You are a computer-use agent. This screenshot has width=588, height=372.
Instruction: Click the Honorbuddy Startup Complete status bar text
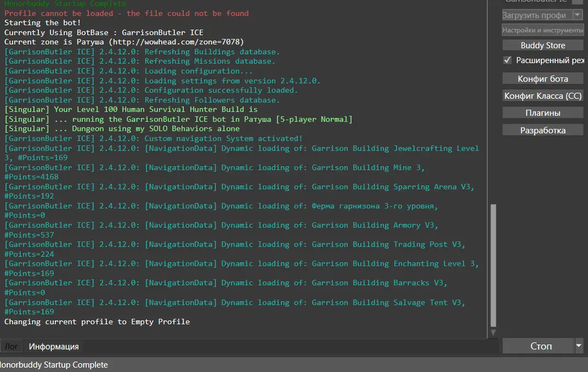pyautogui.click(x=54, y=364)
